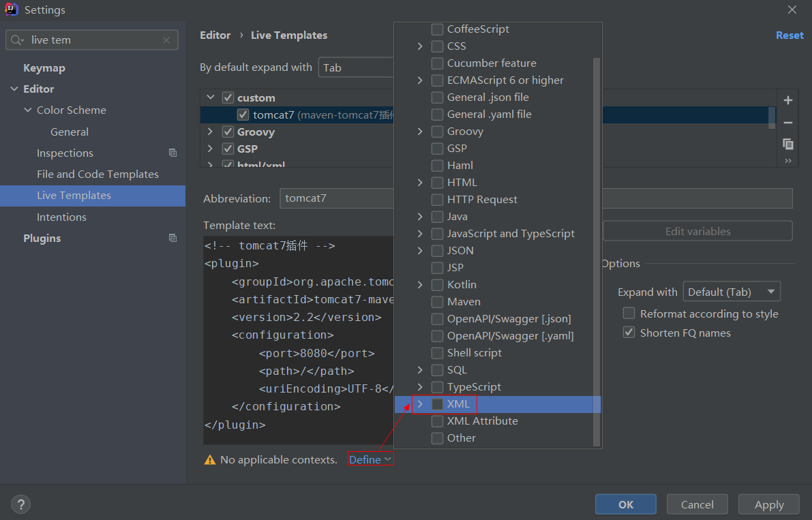Viewport: 812px width, 520px height.
Task: Click the Edit variables button
Action: 697,231
